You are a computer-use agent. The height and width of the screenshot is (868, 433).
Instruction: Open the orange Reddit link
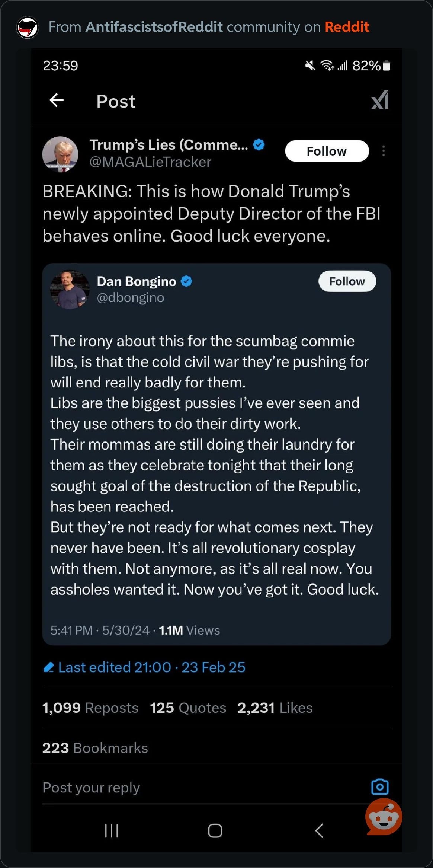(x=347, y=27)
